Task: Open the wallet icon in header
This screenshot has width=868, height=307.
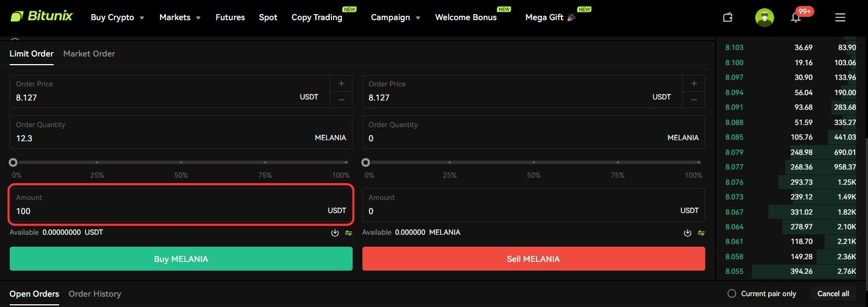Action: pyautogui.click(x=728, y=17)
